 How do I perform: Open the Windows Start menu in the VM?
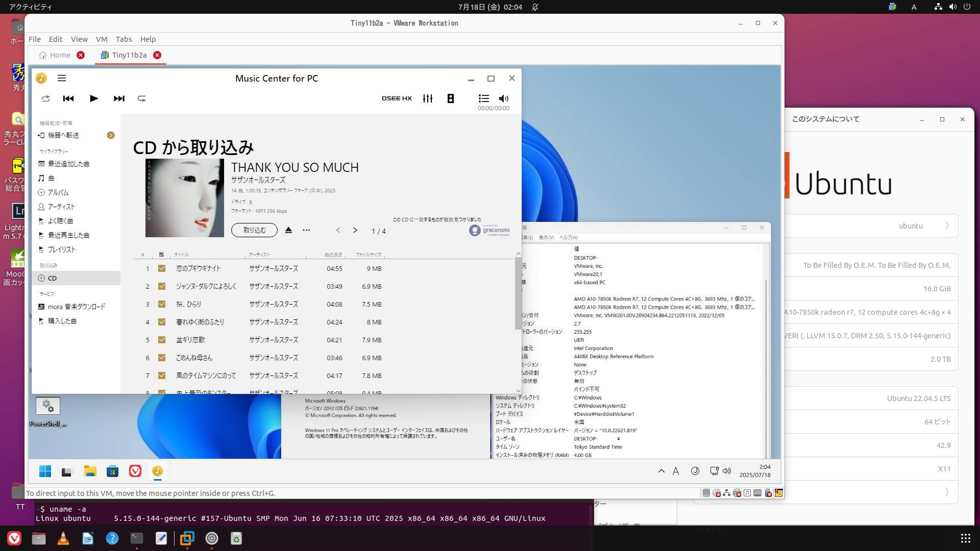coord(45,471)
